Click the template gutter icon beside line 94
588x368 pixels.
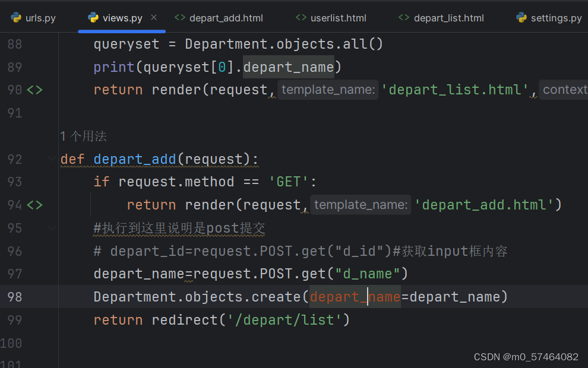[x=34, y=205]
